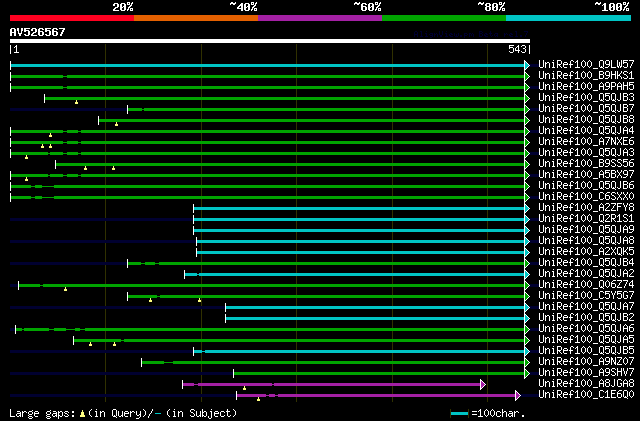Click the cyan arrowhead ending Q9LW57 alignment
This screenshot has height=421, width=640.
click(527, 65)
